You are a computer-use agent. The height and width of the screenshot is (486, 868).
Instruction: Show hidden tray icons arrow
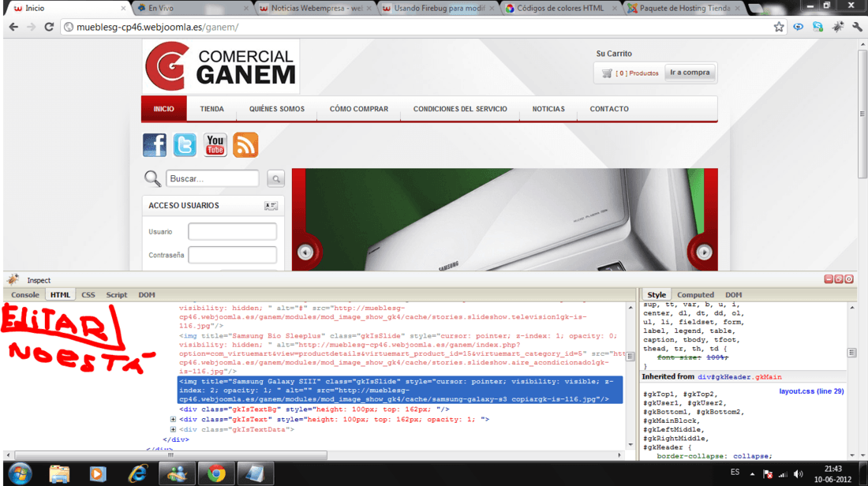tap(752, 474)
